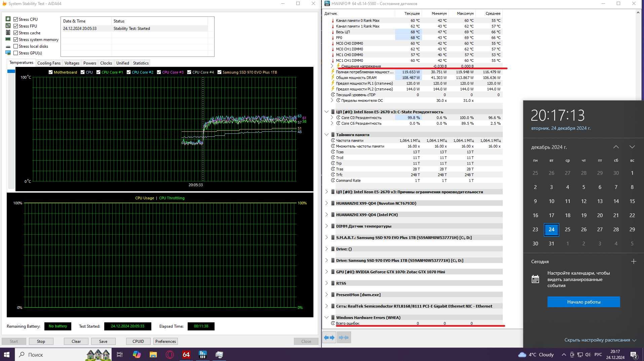
Task: Uncheck Motherboard in the temperature graph legend
Action: click(x=50, y=72)
